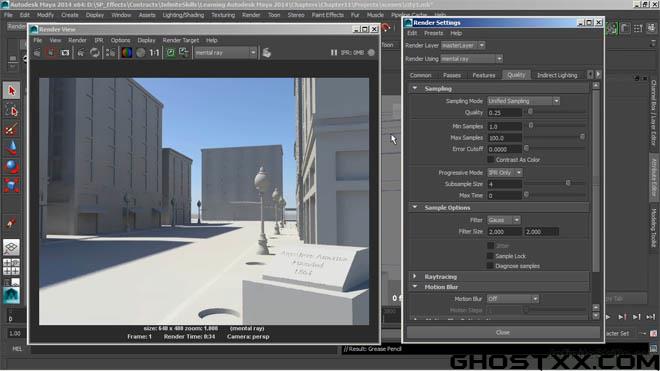Pick the Paint Selection brush tool

(x=11, y=129)
